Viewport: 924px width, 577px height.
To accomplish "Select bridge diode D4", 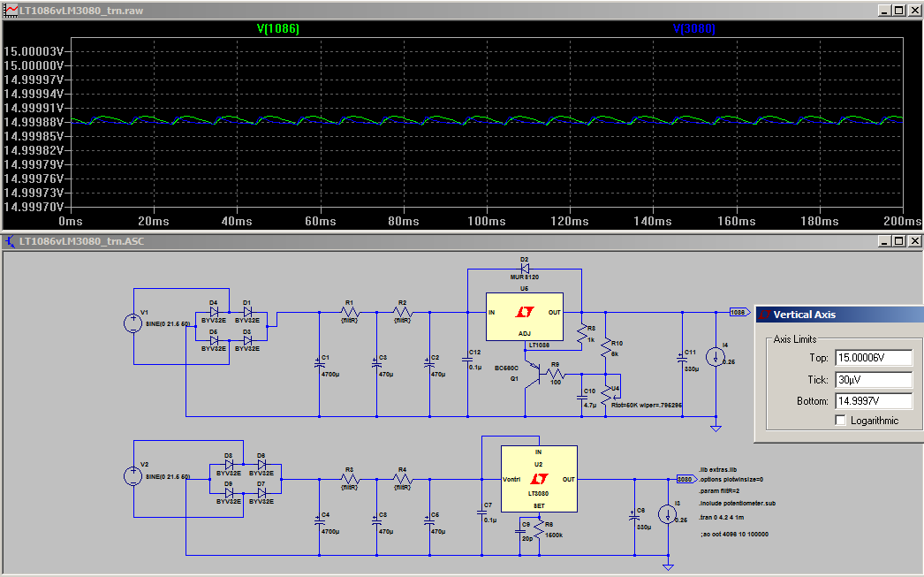I will 214,312.
